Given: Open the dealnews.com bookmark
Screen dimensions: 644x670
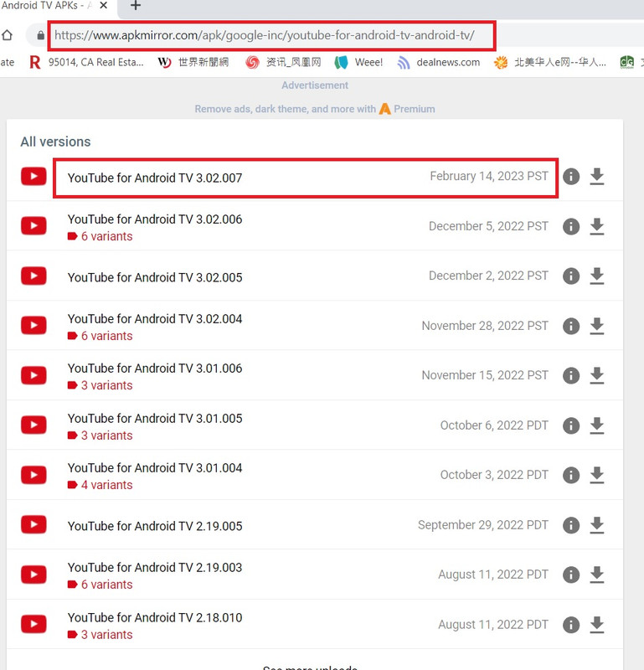Looking at the screenshot, I should tap(439, 62).
